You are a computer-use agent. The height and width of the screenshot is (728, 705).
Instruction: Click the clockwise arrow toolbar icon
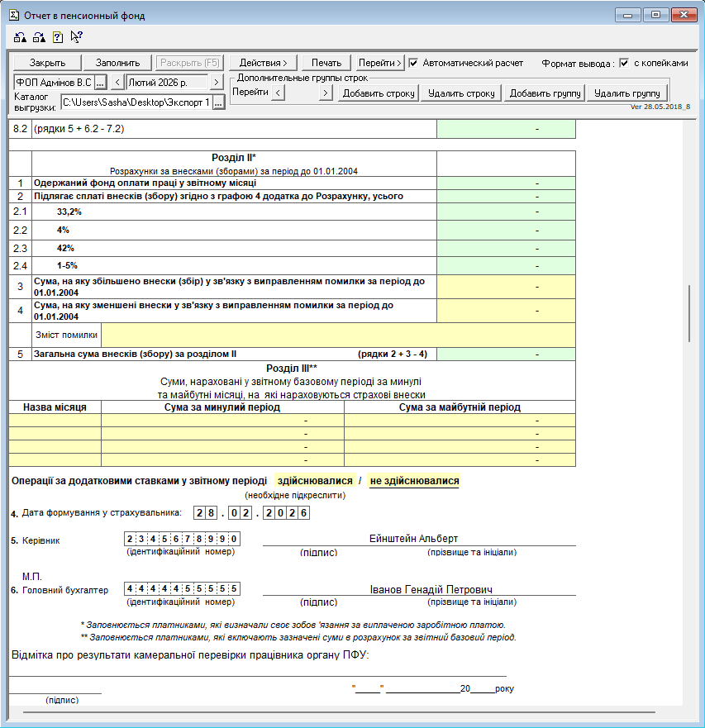point(38,37)
